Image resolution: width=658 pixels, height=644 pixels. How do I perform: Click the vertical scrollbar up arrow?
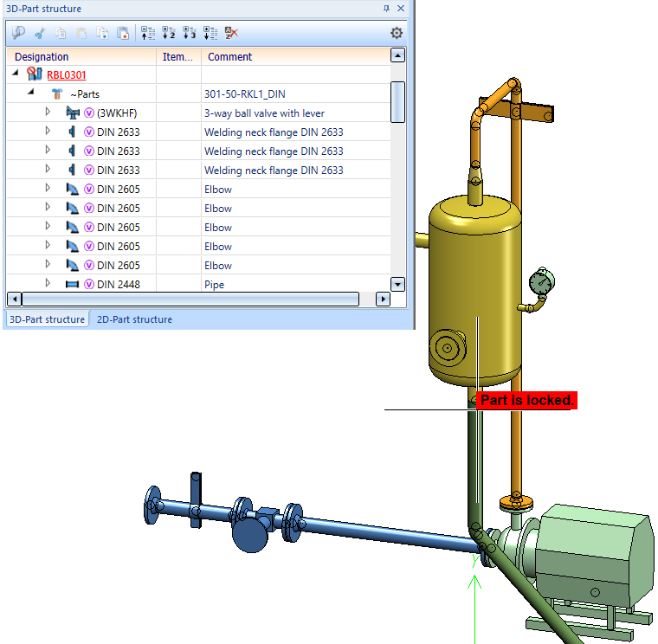397,55
